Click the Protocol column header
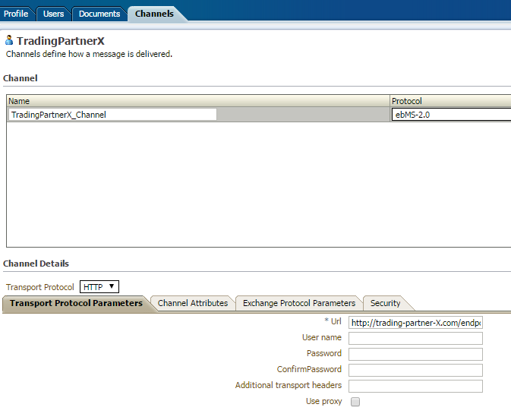 coord(451,101)
